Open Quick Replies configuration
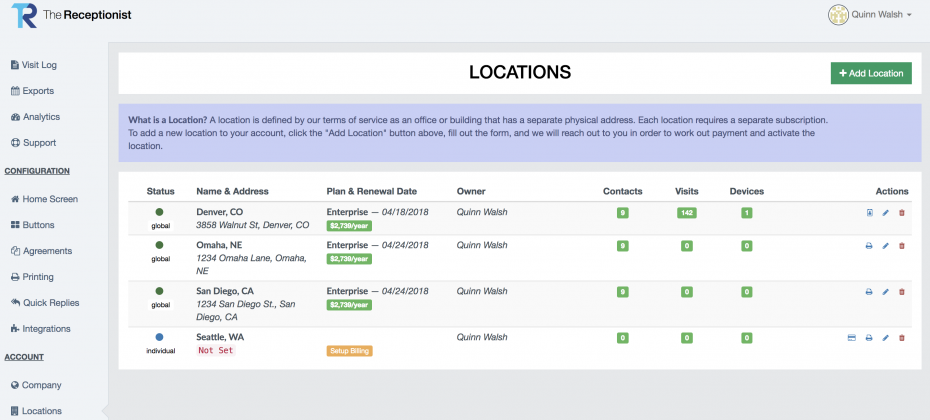The width and height of the screenshot is (930, 420). 45,303
